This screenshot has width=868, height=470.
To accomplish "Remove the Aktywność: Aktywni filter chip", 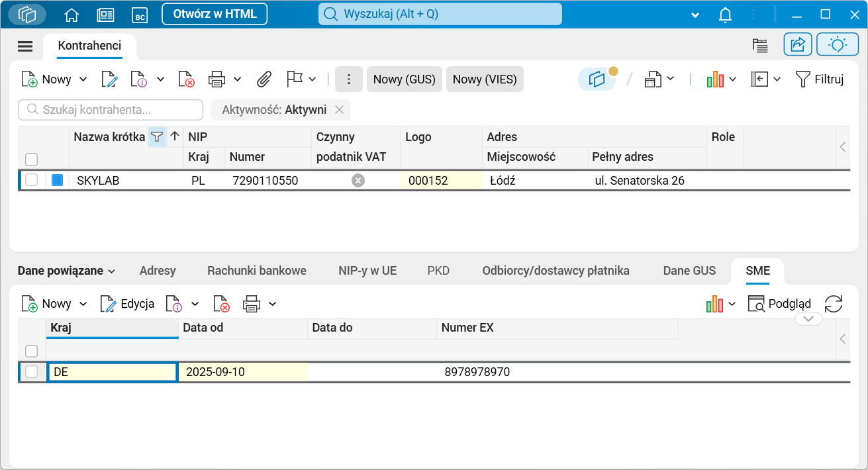I will point(339,110).
